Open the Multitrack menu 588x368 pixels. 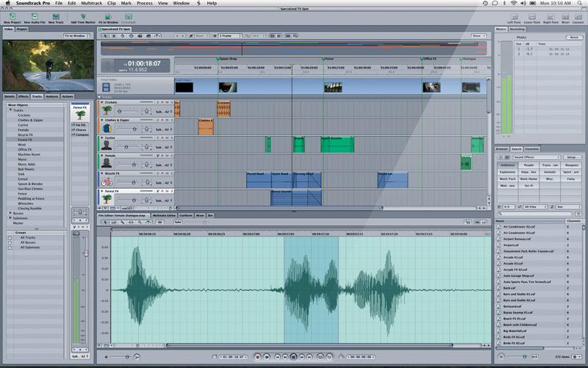click(x=91, y=3)
